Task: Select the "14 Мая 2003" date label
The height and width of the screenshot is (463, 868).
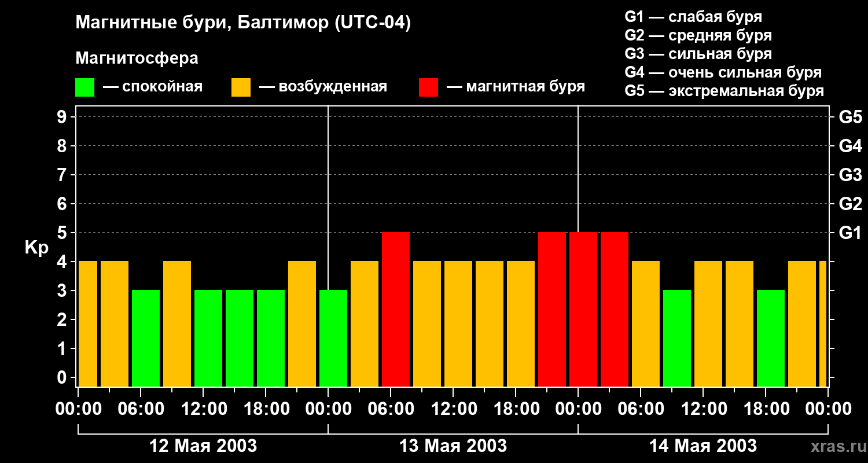Action: point(703,446)
